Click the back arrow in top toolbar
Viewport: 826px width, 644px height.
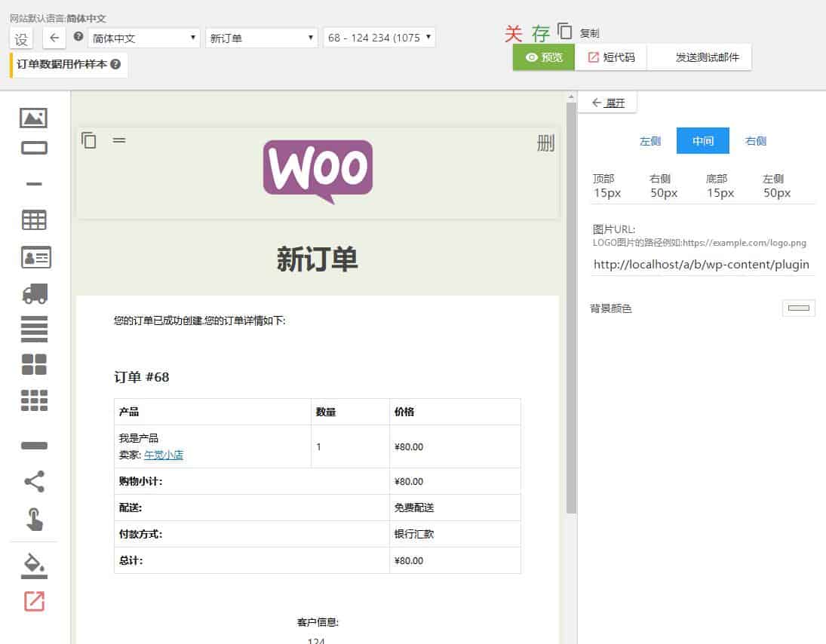click(x=54, y=38)
